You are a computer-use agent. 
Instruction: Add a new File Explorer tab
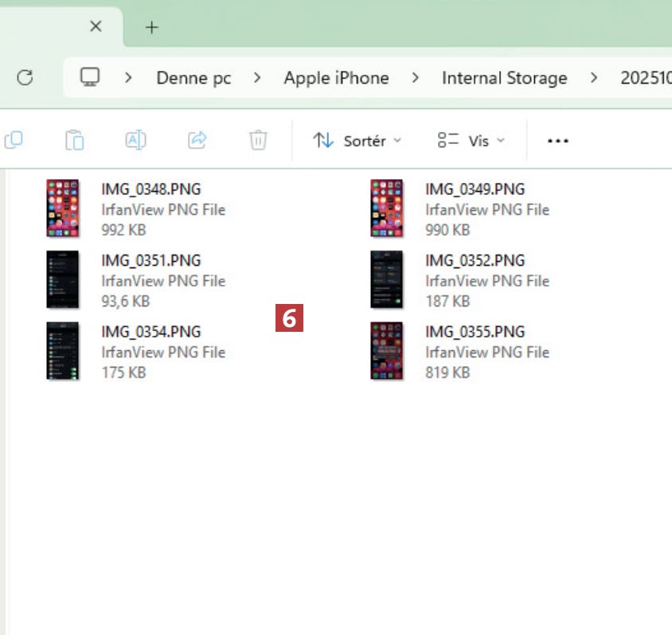click(x=152, y=27)
